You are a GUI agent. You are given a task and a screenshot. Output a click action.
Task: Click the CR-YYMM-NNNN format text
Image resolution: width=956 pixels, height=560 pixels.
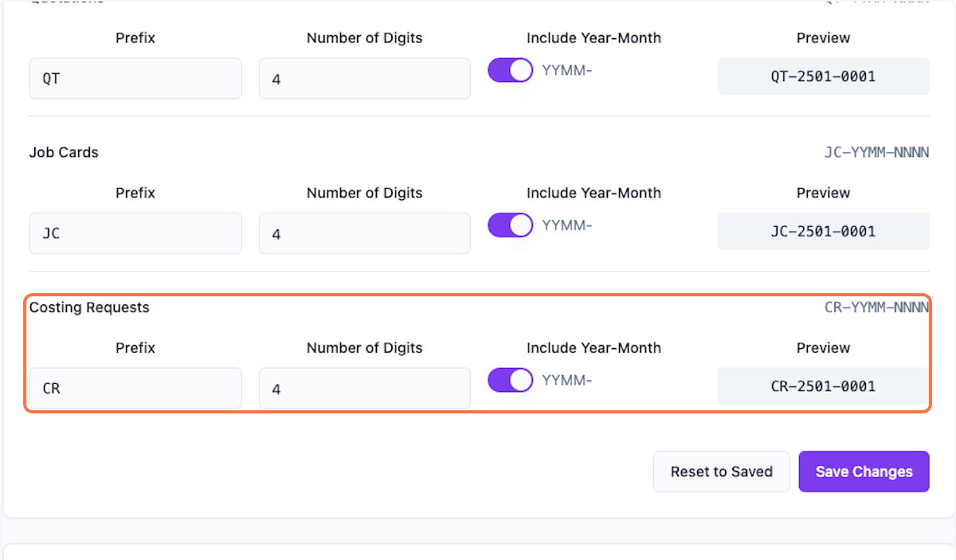pos(876,307)
